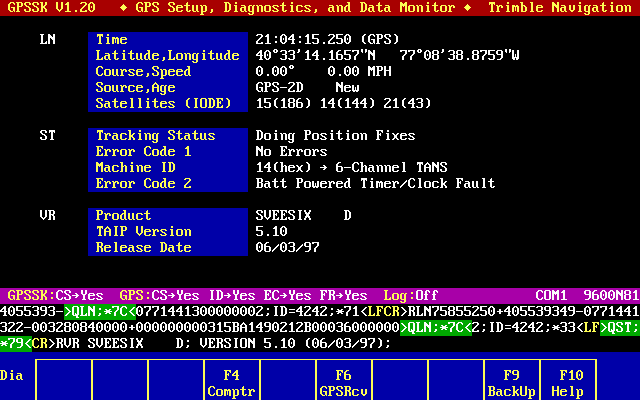The width and height of the screenshot is (640, 400).
Task: Select the 14(hex) → 6-Channel TANS value
Action: [x=351, y=167]
